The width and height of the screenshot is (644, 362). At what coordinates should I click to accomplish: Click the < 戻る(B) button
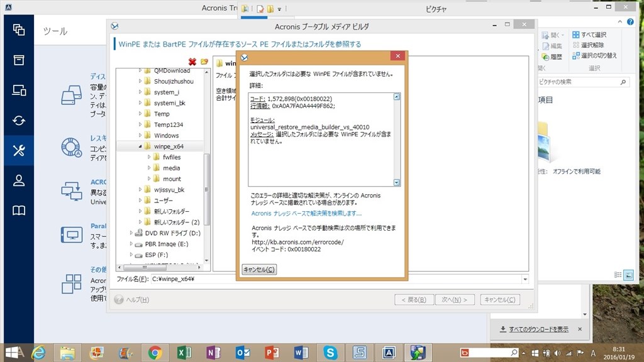click(414, 300)
